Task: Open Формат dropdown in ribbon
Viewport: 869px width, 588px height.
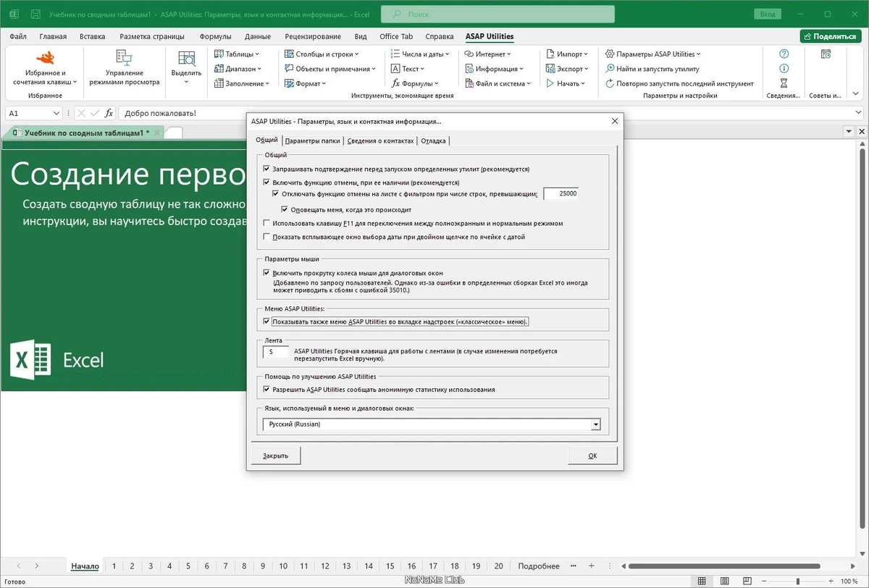Action: 305,83
